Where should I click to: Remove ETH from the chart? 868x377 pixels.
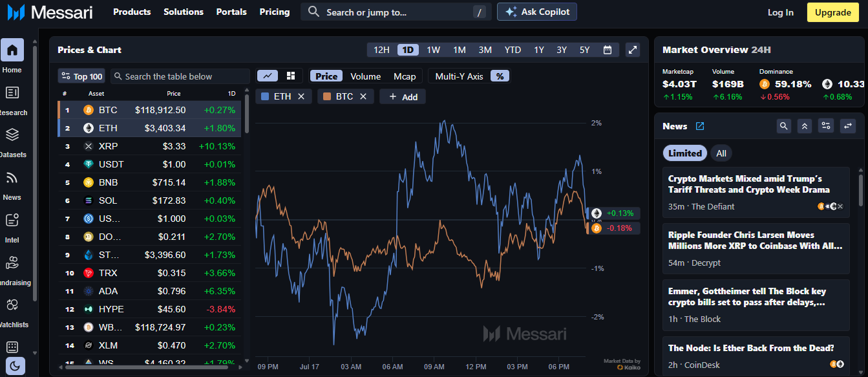301,96
